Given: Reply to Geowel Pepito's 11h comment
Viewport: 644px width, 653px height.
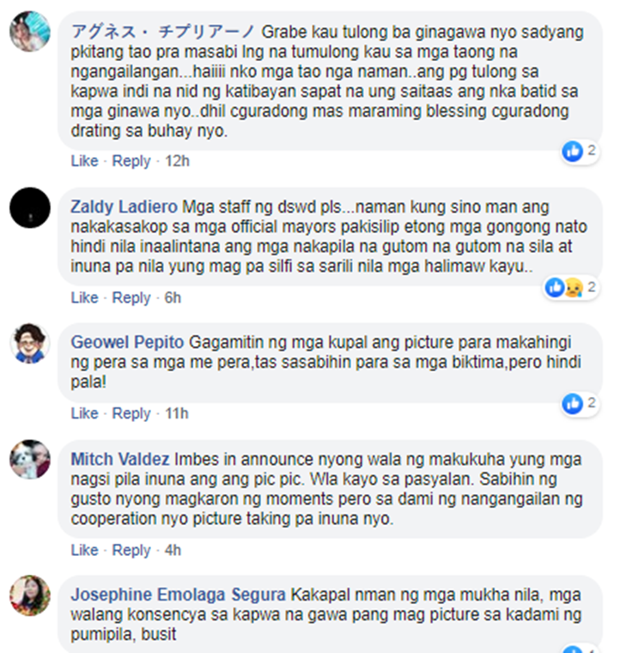Looking at the screenshot, I should pyautogui.click(x=131, y=413).
